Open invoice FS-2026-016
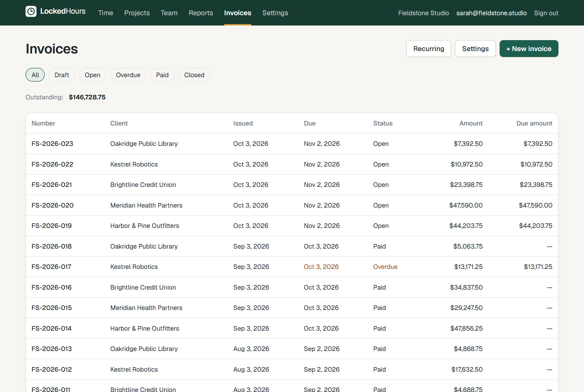The image size is (584, 392). point(52,287)
